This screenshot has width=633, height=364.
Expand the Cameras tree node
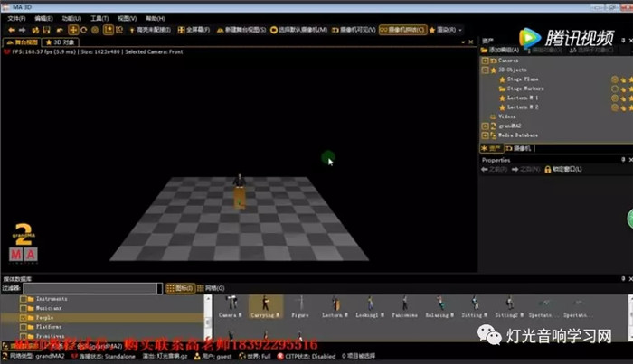pyautogui.click(x=486, y=61)
